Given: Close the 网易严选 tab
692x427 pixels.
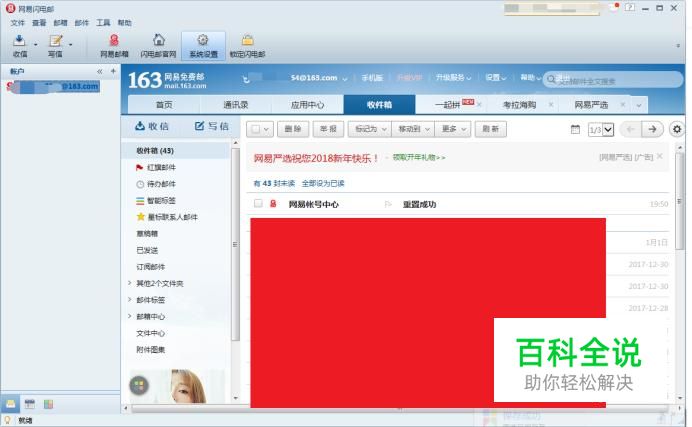Looking at the screenshot, I should (x=622, y=105).
